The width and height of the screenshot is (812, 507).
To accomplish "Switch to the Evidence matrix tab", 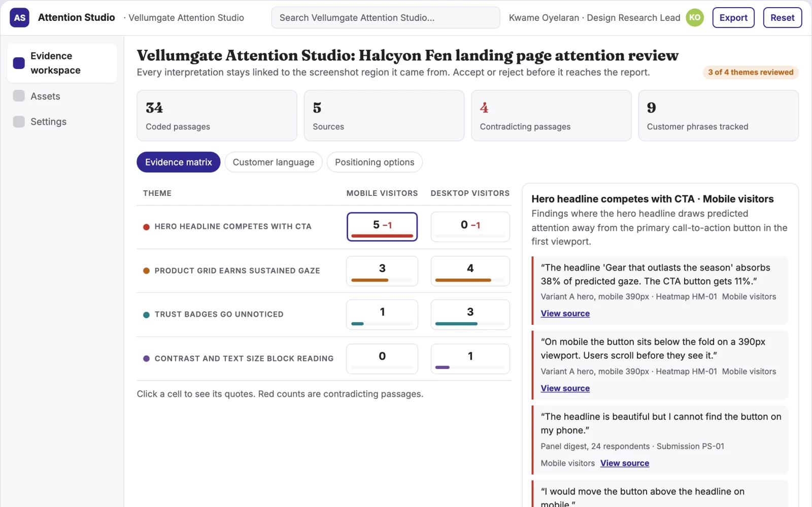I will [179, 162].
